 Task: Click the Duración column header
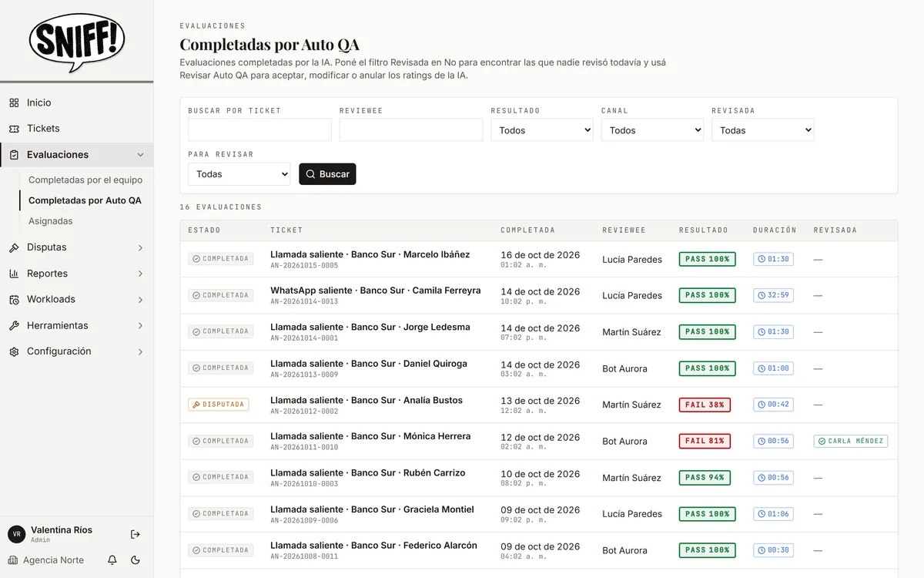(x=775, y=230)
